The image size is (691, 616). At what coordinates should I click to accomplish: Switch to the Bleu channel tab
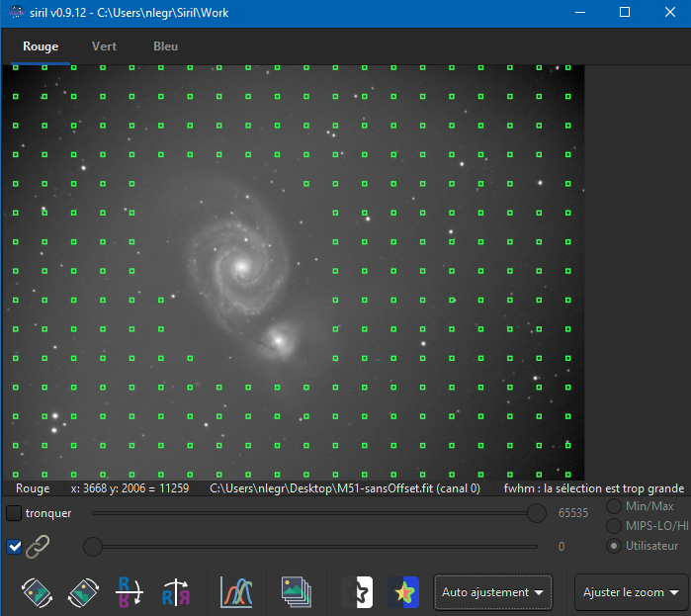coord(166,46)
